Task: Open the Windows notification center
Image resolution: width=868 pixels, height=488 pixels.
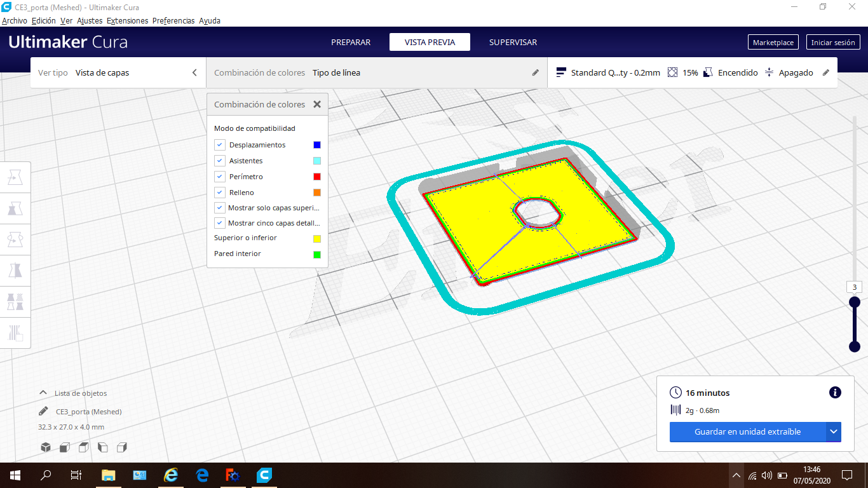Action: [846, 475]
